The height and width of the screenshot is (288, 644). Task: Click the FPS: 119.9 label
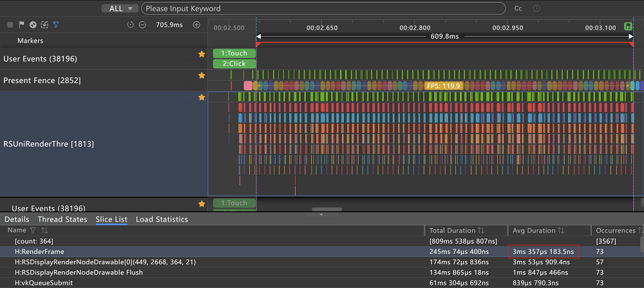tap(444, 86)
